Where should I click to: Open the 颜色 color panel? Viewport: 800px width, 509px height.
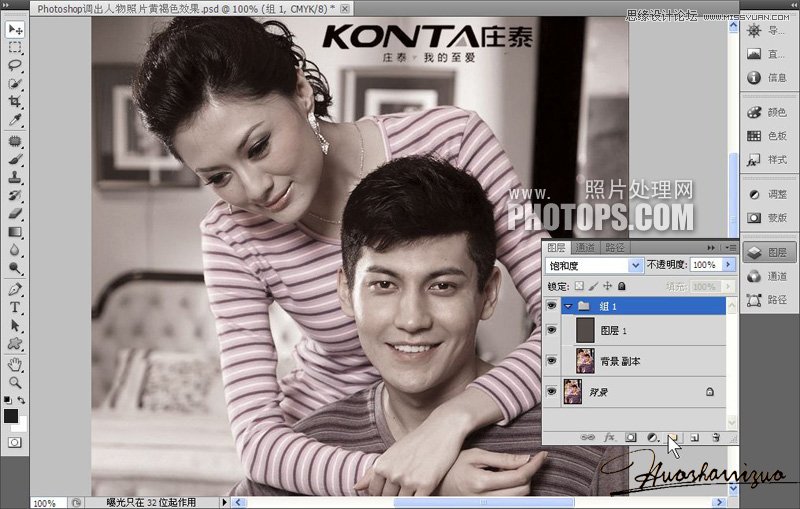click(769, 112)
